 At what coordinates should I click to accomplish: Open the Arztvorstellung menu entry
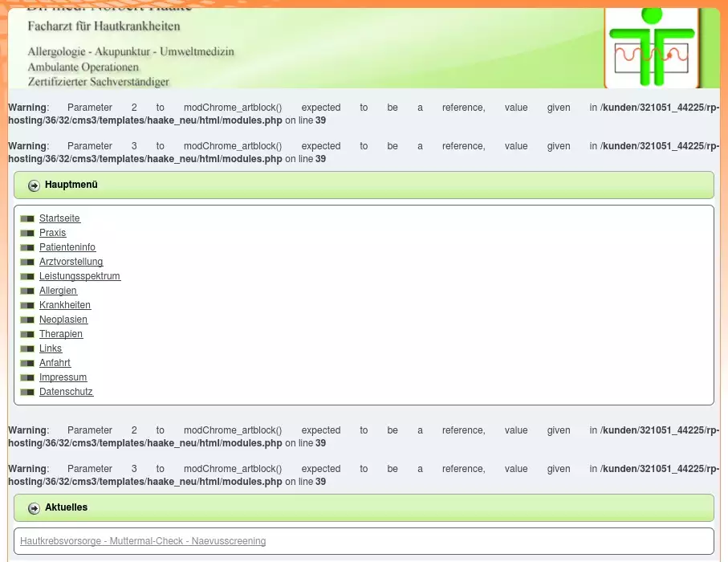[x=71, y=262]
